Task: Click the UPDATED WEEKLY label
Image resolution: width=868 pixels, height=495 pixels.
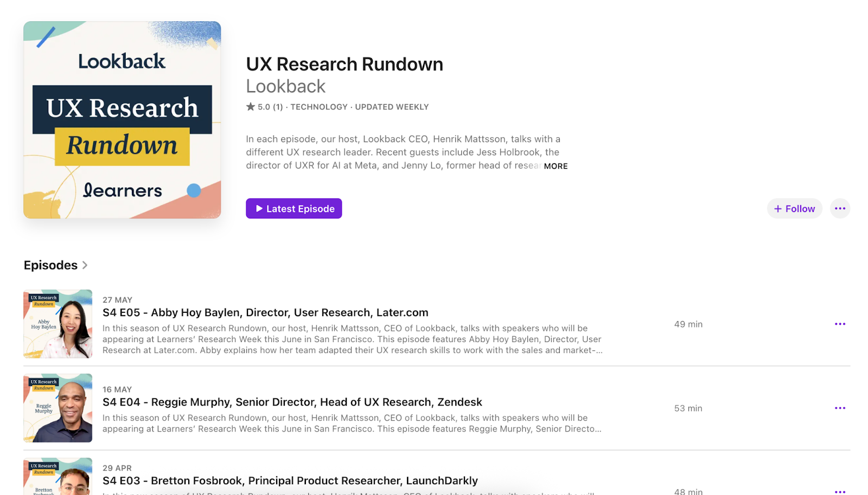Action: coord(392,107)
